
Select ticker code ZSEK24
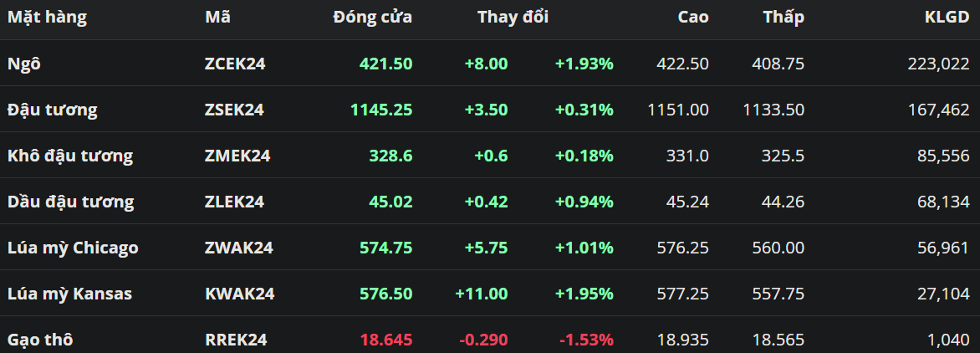pyautogui.click(x=234, y=110)
